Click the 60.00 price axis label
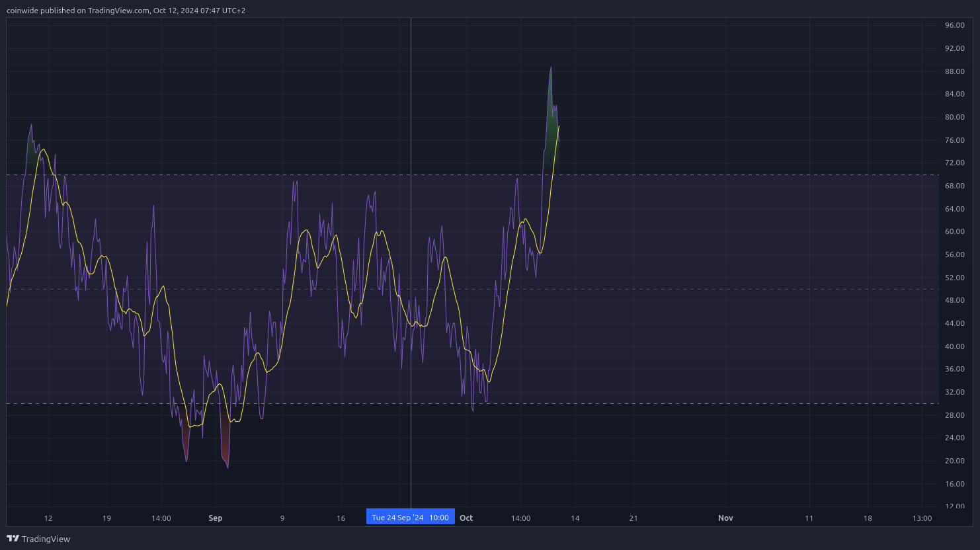 pyautogui.click(x=955, y=231)
